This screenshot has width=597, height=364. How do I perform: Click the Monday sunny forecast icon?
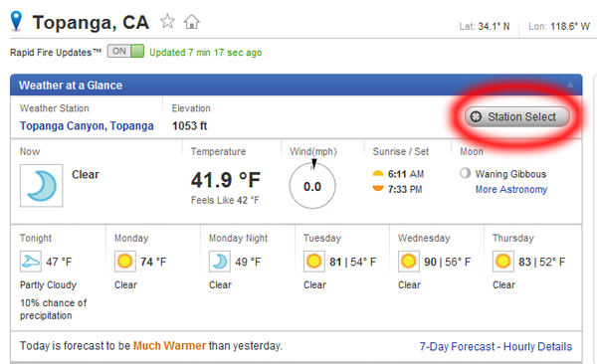click(125, 262)
